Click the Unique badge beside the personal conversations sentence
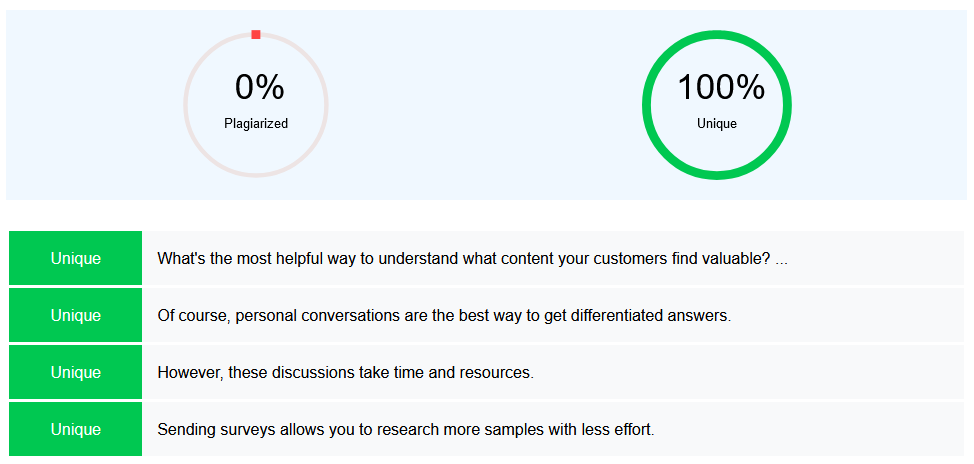 pyautogui.click(x=76, y=315)
